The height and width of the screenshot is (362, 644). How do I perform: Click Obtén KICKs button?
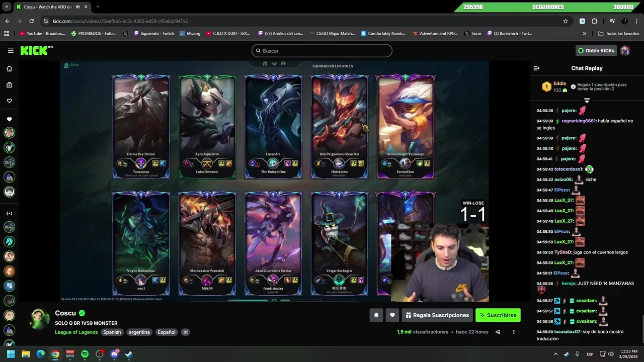coord(596,51)
